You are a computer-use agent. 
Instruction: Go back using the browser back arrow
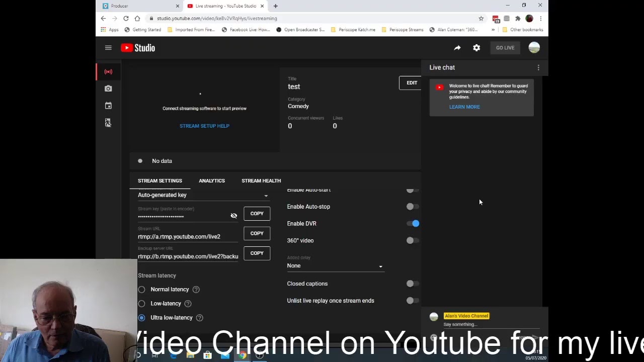point(103,18)
